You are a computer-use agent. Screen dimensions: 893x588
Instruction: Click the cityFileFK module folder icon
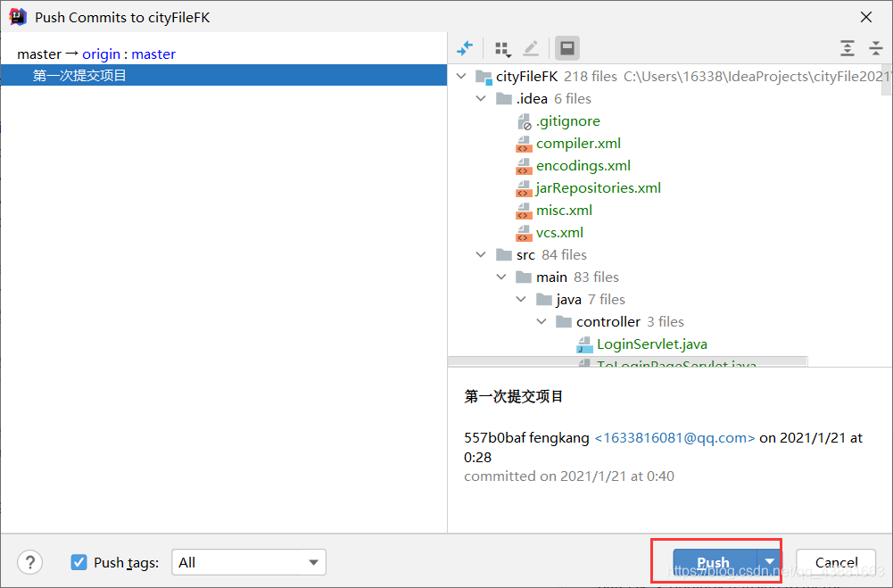(484, 77)
